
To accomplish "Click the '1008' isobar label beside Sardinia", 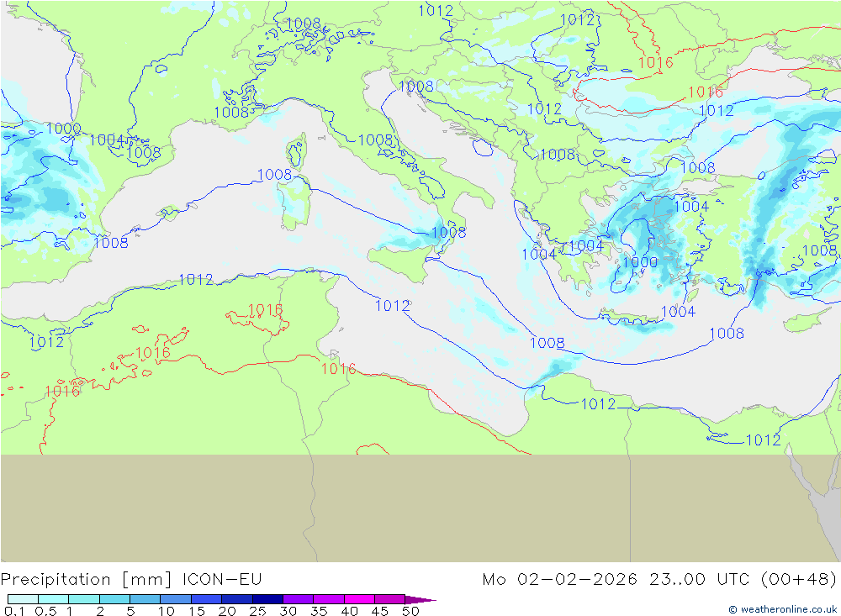I will pos(274,175).
